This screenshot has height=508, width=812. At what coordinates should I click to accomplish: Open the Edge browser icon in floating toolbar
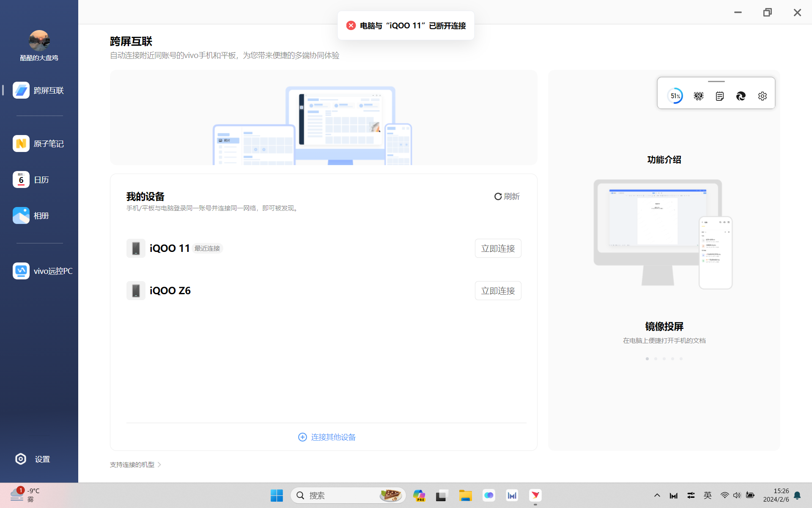coord(741,96)
